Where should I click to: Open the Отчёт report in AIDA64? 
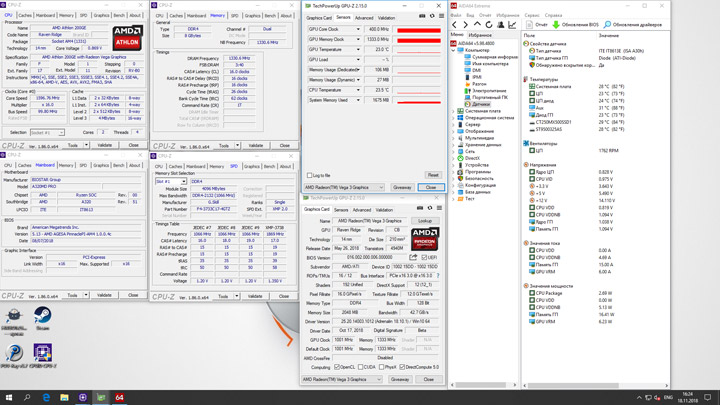[x=537, y=25]
